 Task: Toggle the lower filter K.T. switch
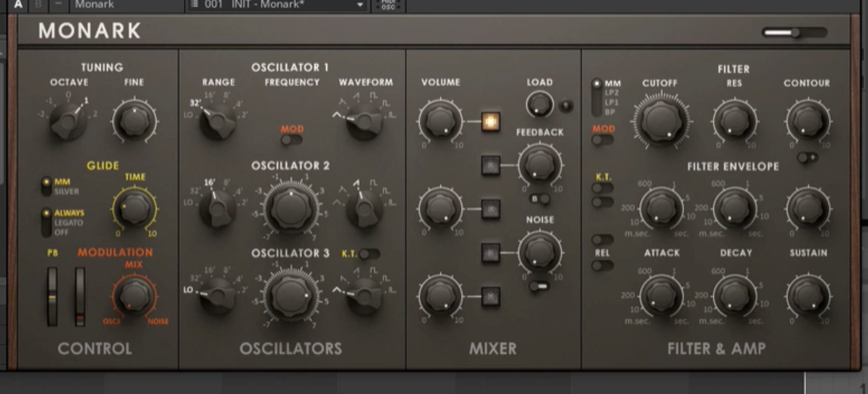click(602, 203)
